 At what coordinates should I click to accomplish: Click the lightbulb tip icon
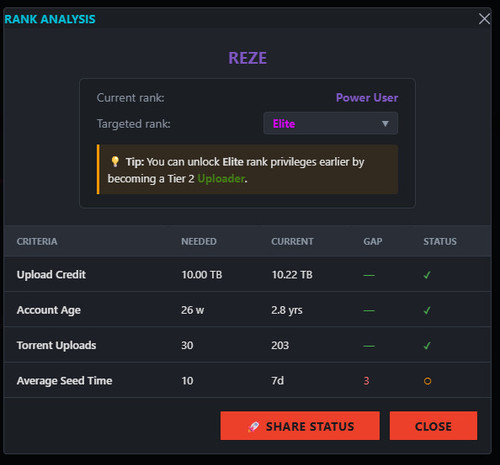tap(115, 161)
